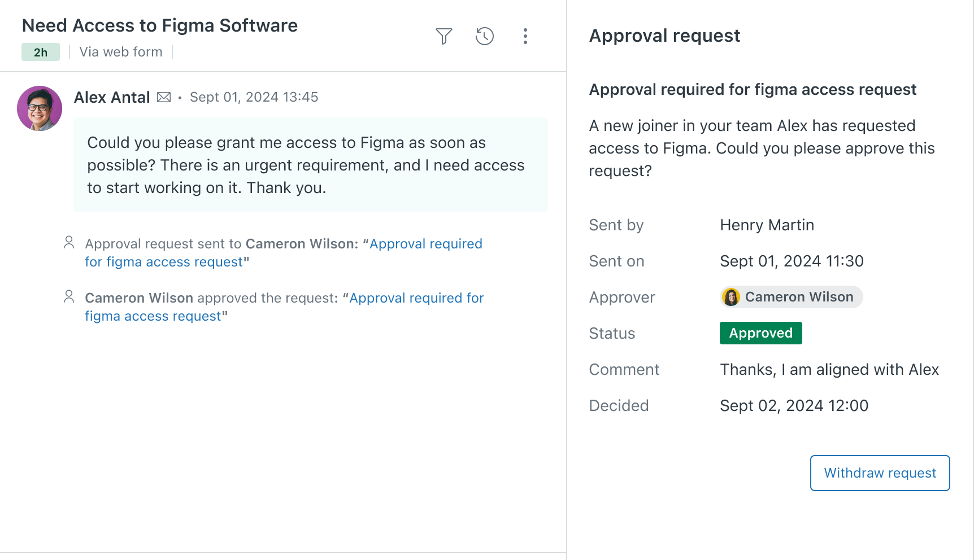This screenshot has width=974, height=560.
Task: Click the 'Decided' field label
Action: [x=619, y=405]
